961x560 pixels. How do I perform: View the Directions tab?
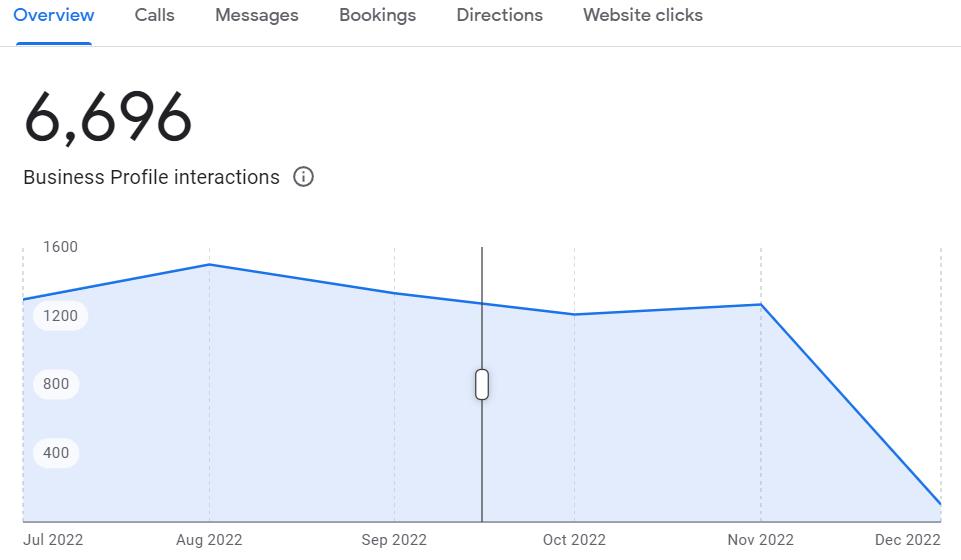click(x=499, y=15)
